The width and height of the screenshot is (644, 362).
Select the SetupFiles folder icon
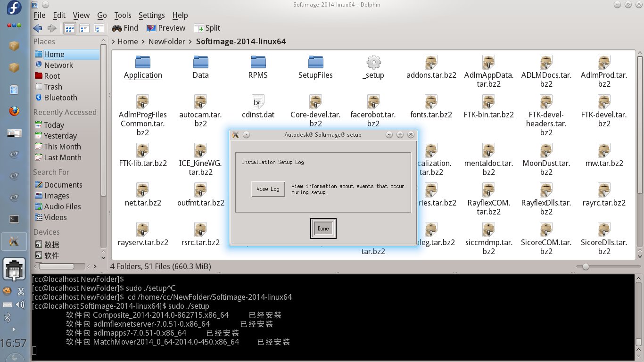315,62
